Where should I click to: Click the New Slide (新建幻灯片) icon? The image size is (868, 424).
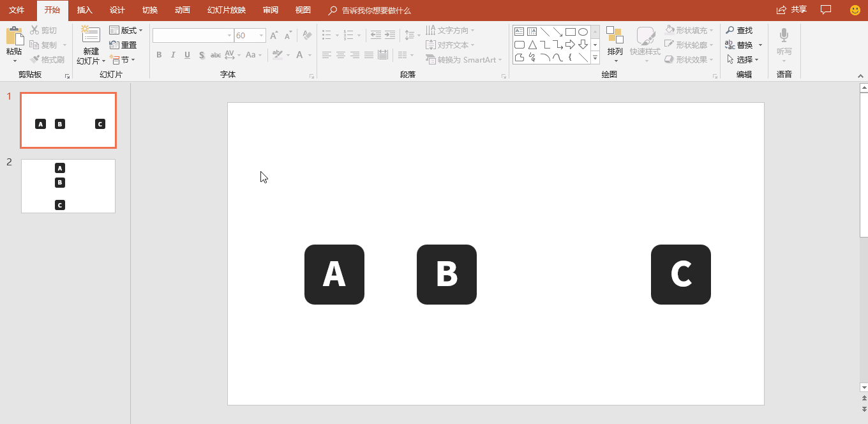91,36
